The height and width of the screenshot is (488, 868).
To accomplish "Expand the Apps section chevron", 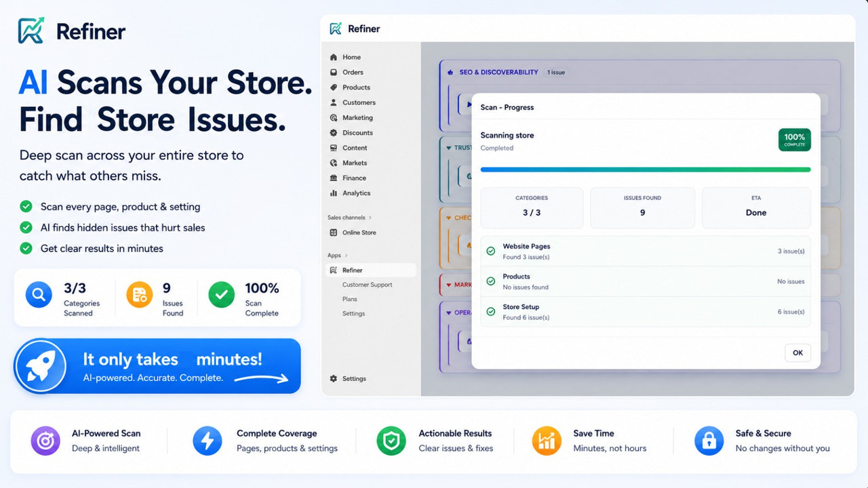I will coord(347,256).
